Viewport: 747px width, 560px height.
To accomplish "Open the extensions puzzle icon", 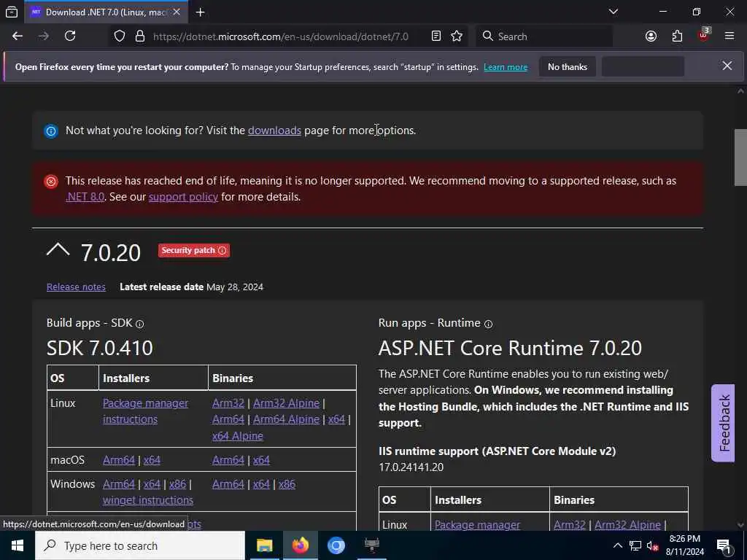I will click(x=677, y=36).
